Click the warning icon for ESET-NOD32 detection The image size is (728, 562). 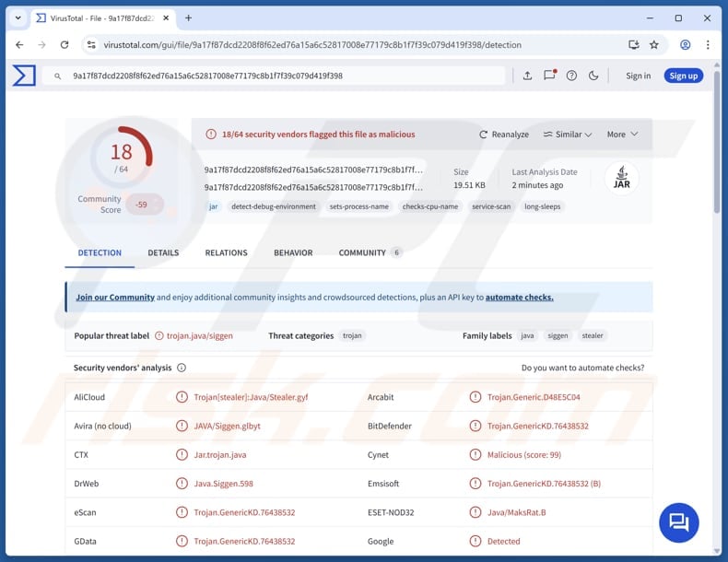(475, 512)
